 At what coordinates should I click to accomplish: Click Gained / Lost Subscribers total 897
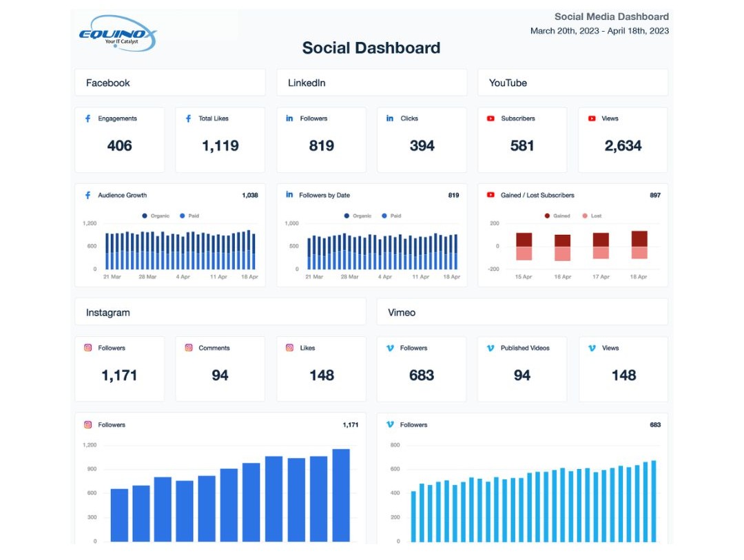pos(655,195)
